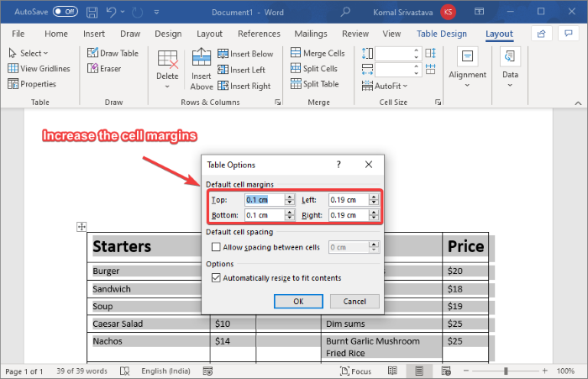588x379 pixels.
Task: Click Insert Below
Action: pos(245,54)
